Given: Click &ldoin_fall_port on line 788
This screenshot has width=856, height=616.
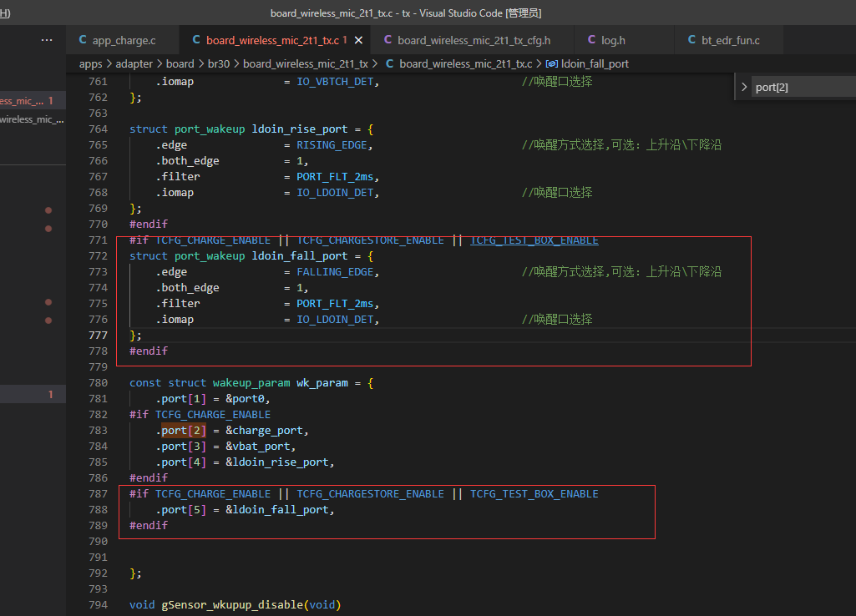Looking at the screenshot, I should coord(276,510).
